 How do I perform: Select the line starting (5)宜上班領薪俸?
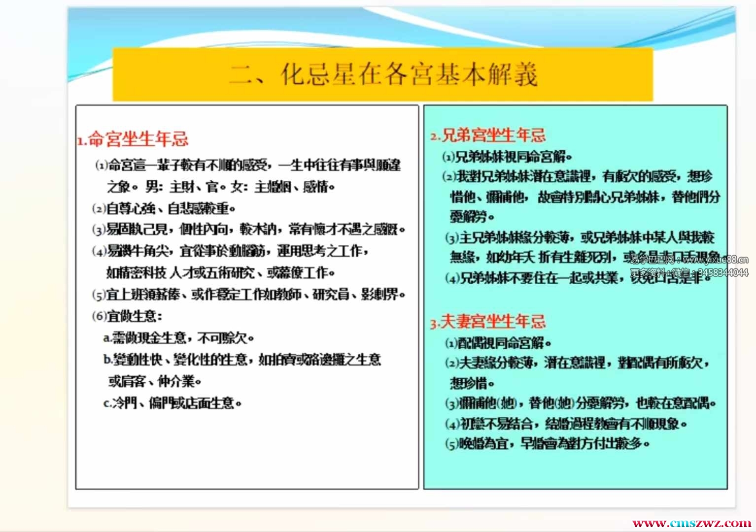(249, 295)
